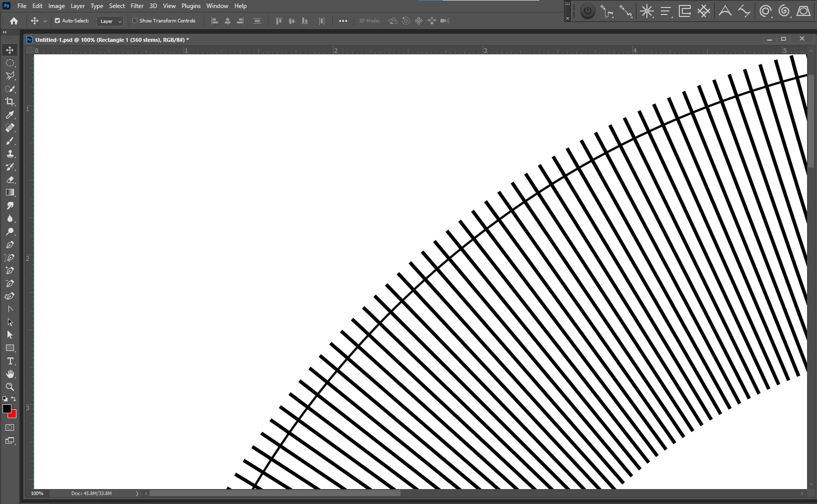Click the spiral icon in plugin panel

click(784, 11)
